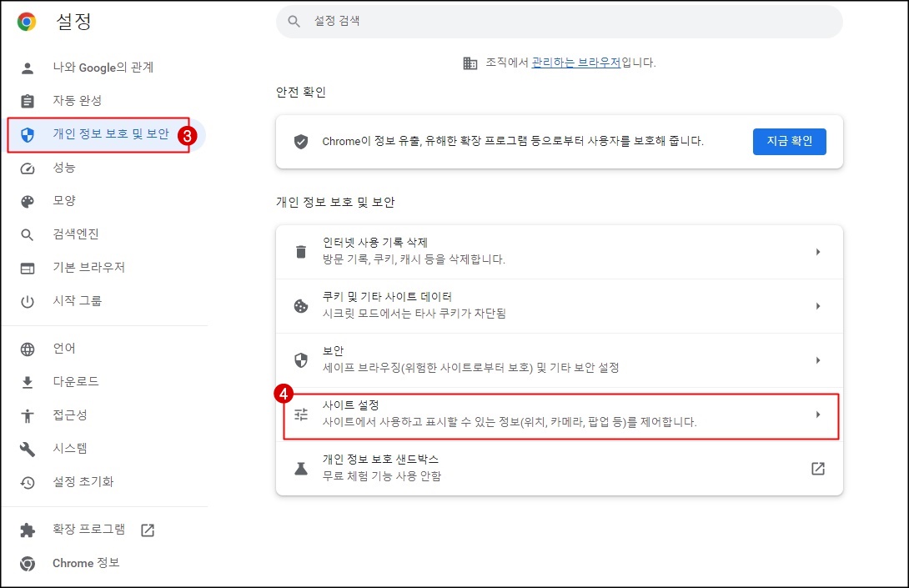Click the download icon beside 다운로드
The height and width of the screenshot is (588, 909).
pos(28,381)
